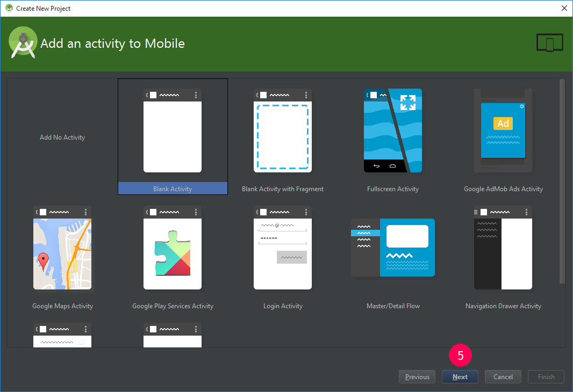
Task: Choose the Navigation Drawer Activity template
Action: pos(503,248)
